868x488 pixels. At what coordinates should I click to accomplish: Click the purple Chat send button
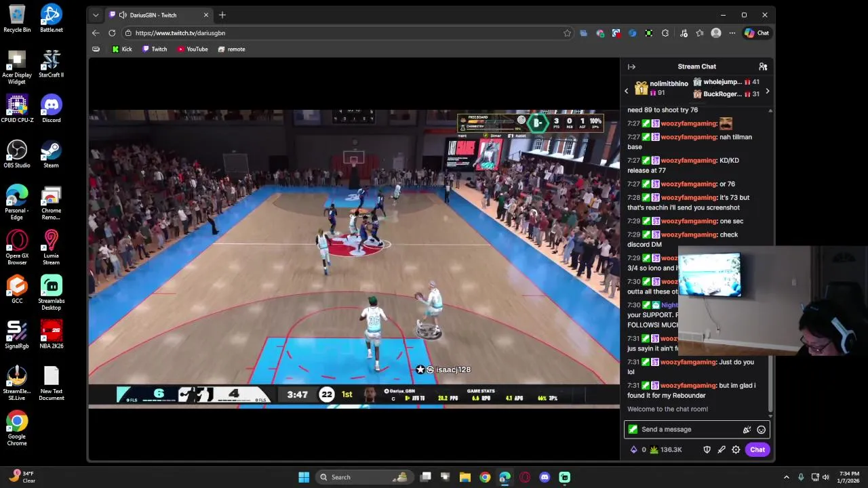(757, 449)
